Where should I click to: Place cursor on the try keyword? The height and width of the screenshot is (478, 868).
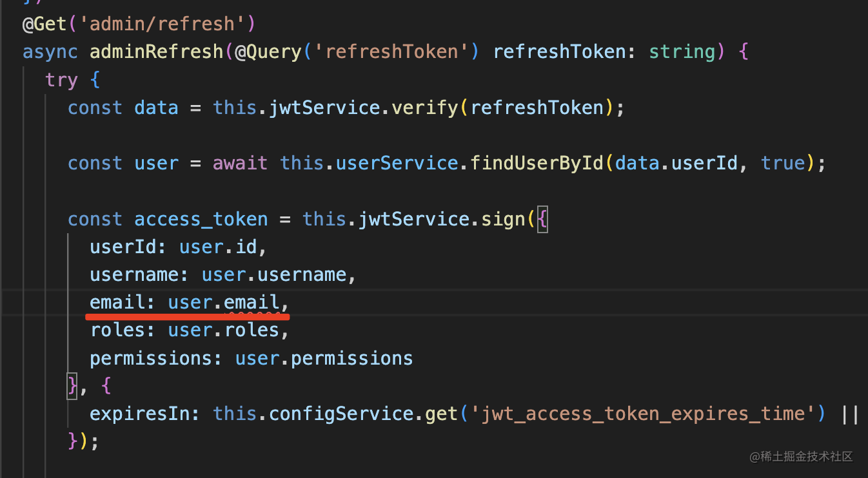61,80
